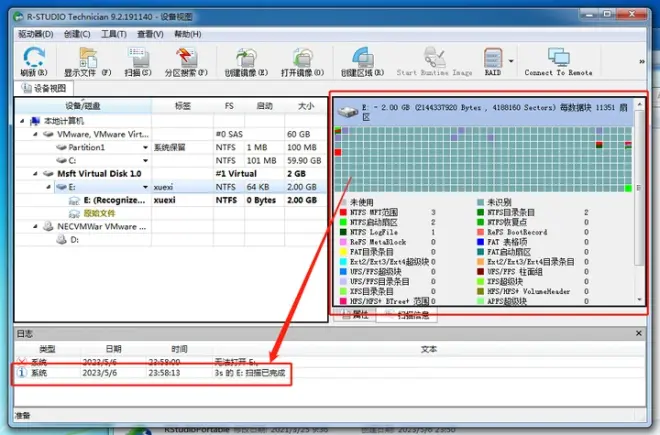Open the 创建(C) menu
The image size is (660, 435).
(x=77, y=34)
